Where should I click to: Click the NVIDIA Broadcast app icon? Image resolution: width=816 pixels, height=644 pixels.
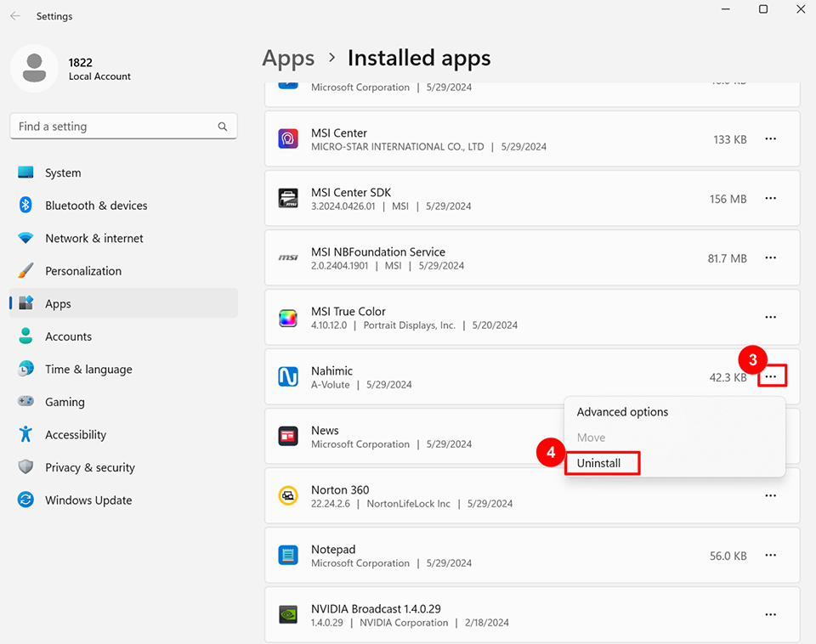pyautogui.click(x=288, y=614)
